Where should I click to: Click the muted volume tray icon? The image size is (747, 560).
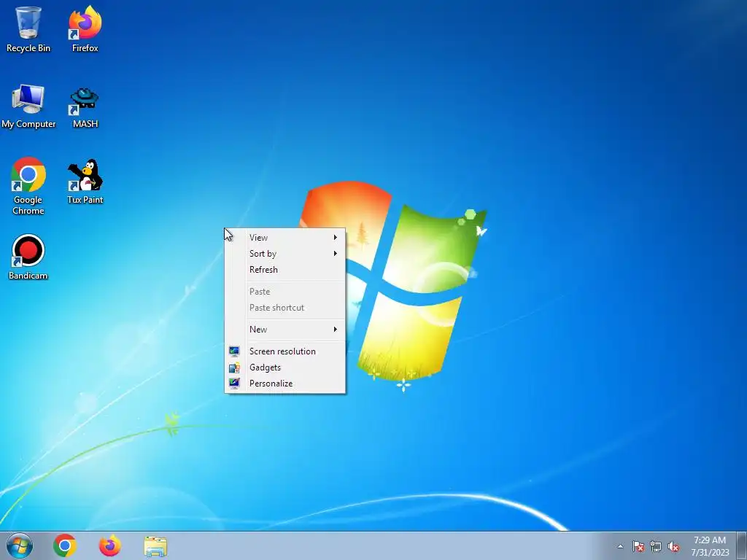tap(673, 546)
